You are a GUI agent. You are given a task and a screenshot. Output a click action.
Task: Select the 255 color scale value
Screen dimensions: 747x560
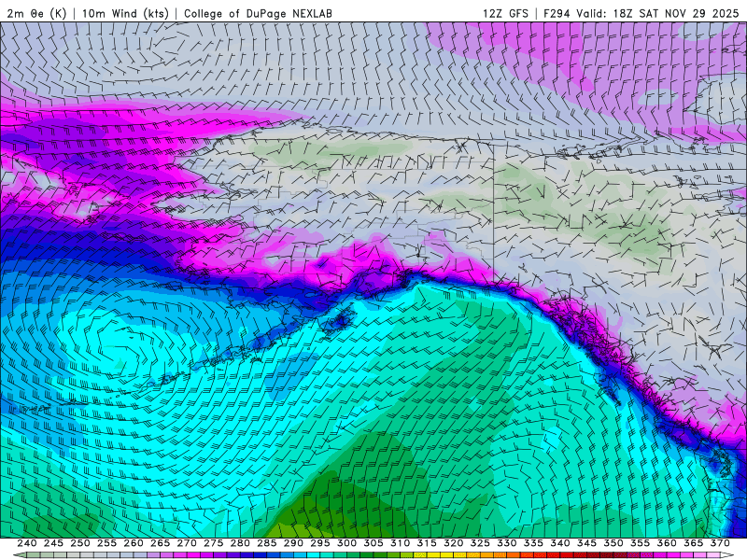click(x=106, y=543)
